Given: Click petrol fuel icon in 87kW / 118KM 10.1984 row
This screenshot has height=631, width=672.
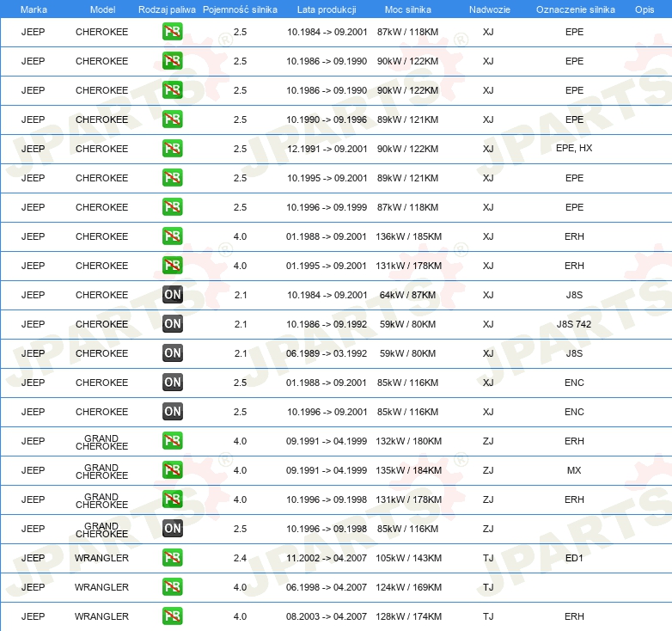Looking at the screenshot, I should tap(172, 32).
